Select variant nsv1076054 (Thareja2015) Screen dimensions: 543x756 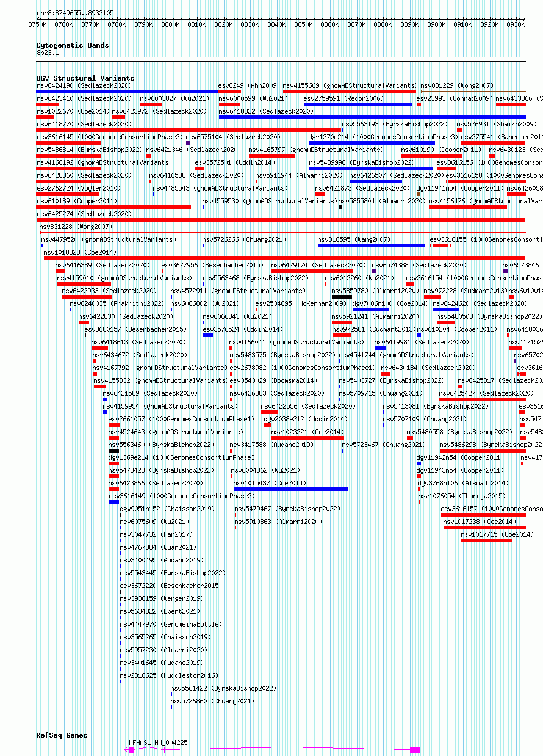tap(462, 496)
